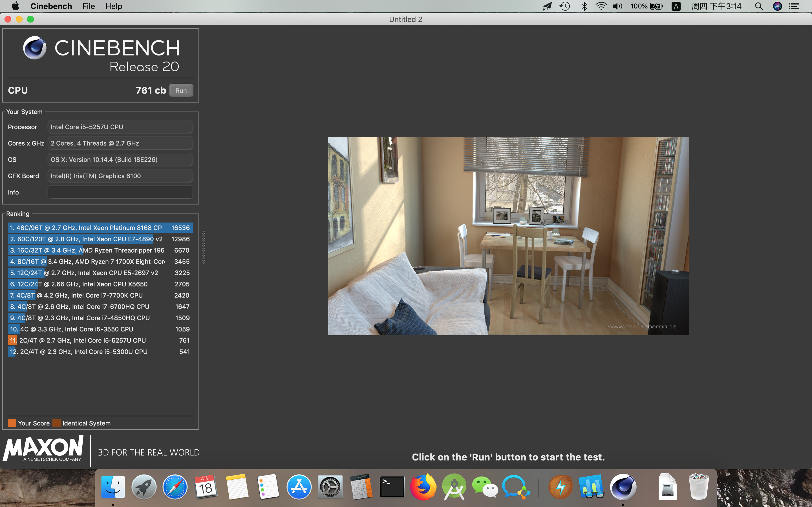This screenshot has width=812, height=507.
Task: Click the Calendar app showing date 18
Action: point(206,487)
